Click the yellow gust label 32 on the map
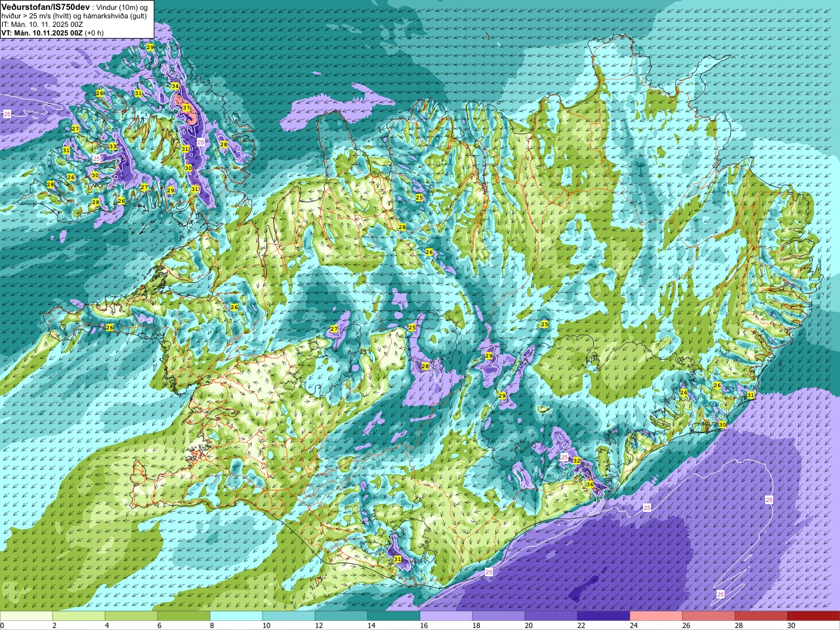 coord(577,461)
